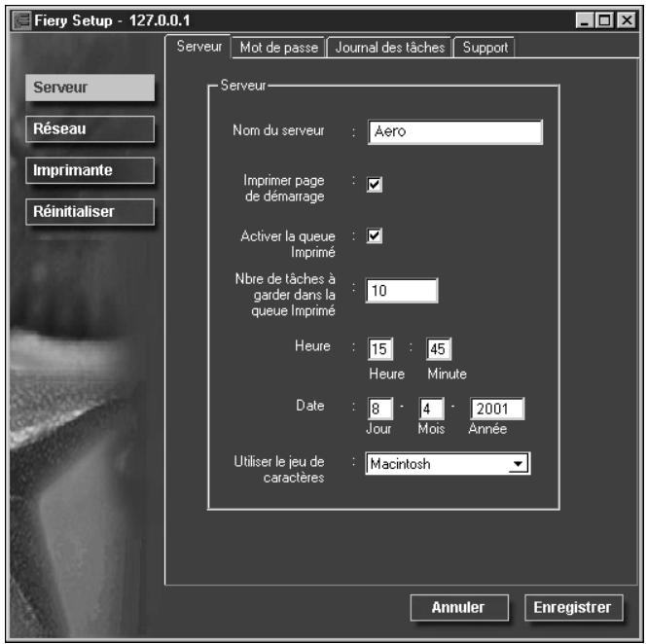Image resolution: width=647 pixels, height=644 pixels.
Task: Click the Nom du serveur field
Action: point(455,132)
